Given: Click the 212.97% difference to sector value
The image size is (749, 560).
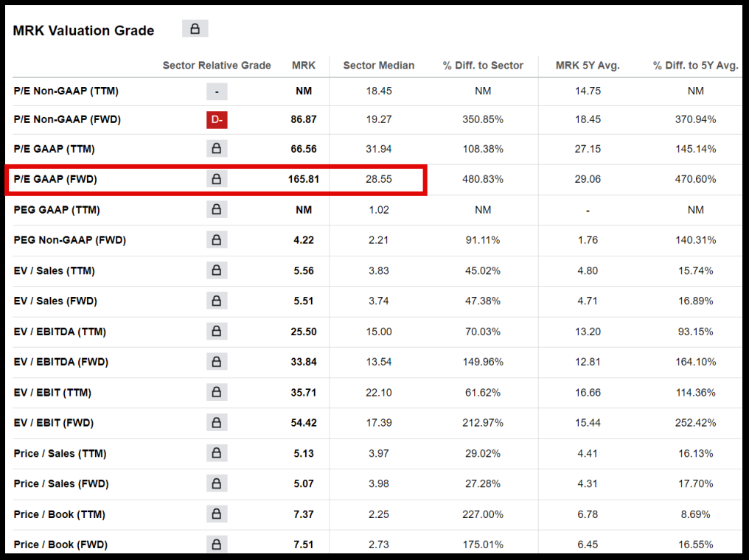Looking at the screenshot, I should pos(483,422).
